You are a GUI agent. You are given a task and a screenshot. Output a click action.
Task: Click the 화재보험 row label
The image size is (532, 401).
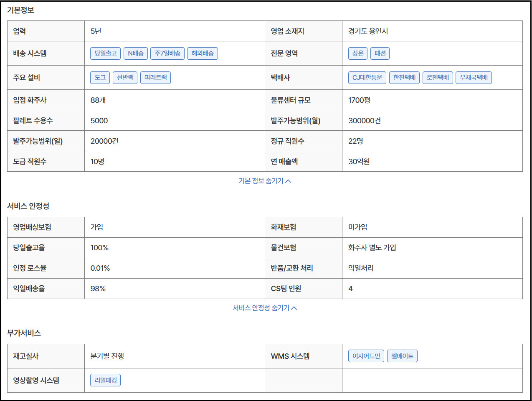284,227
